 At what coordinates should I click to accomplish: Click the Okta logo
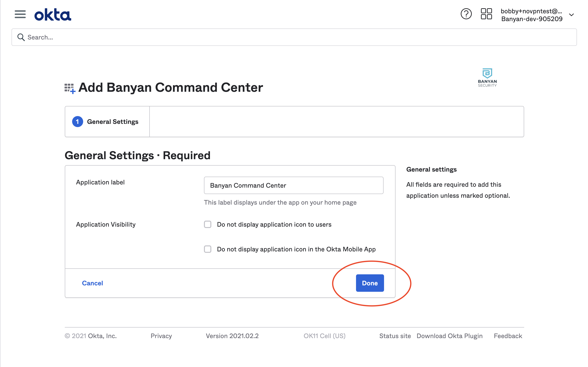[53, 15]
